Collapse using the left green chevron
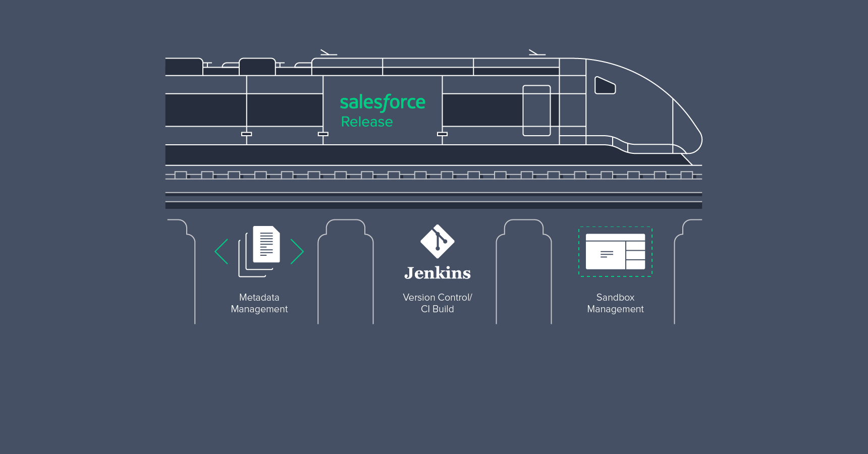Image resolution: width=868 pixels, height=454 pixels. click(x=221, y=251)
